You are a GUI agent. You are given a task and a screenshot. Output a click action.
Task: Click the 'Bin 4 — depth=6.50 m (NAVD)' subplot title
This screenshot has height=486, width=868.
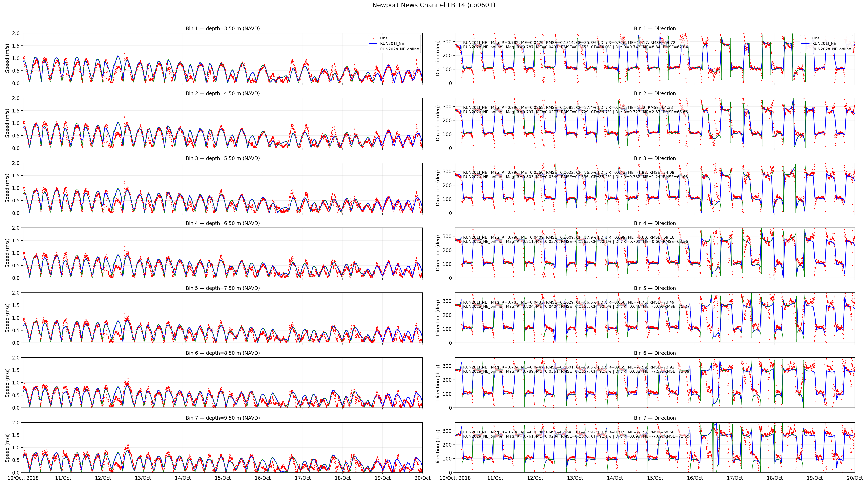click(x=223, y=223)
